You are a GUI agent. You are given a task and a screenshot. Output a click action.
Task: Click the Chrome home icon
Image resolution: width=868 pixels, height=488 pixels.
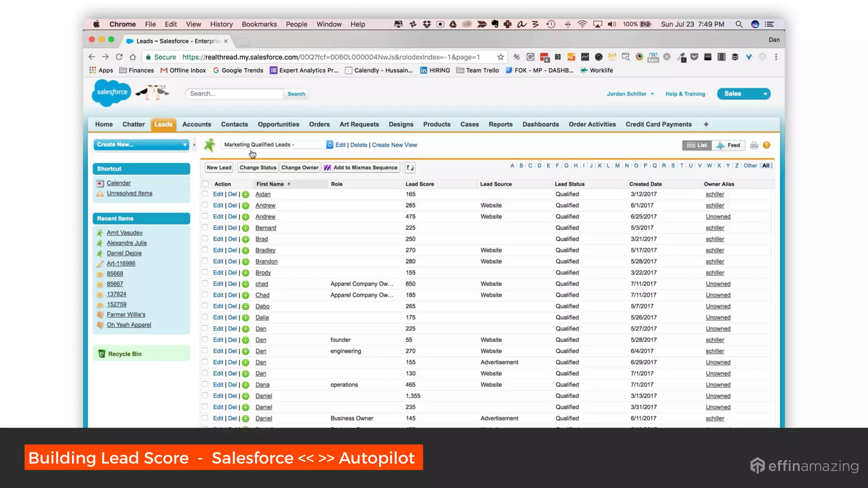[133, 57]
